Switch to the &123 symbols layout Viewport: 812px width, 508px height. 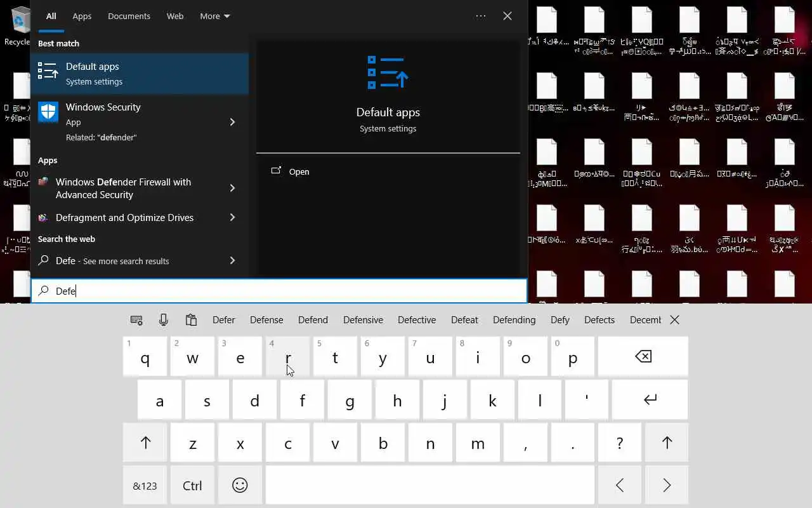pos(145,485)
